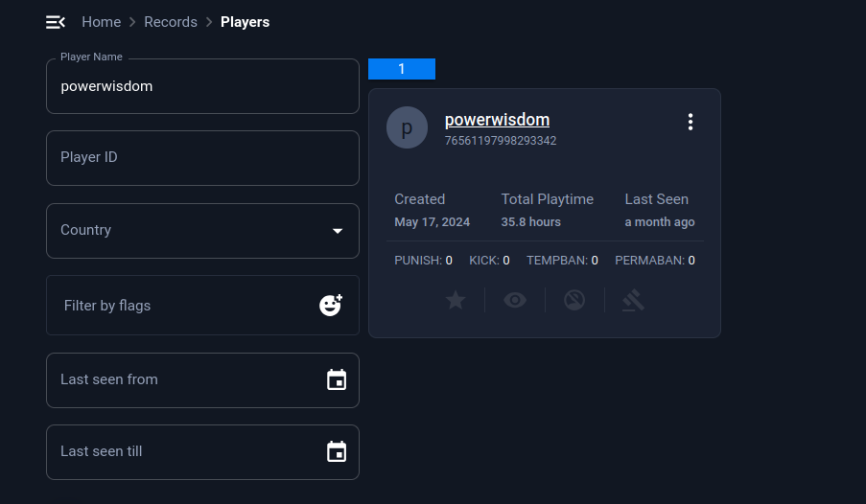The height and width of the screenshot is (504, 866).
Task: Collapse the sidebar menu icon
Action: pos(56,22)
